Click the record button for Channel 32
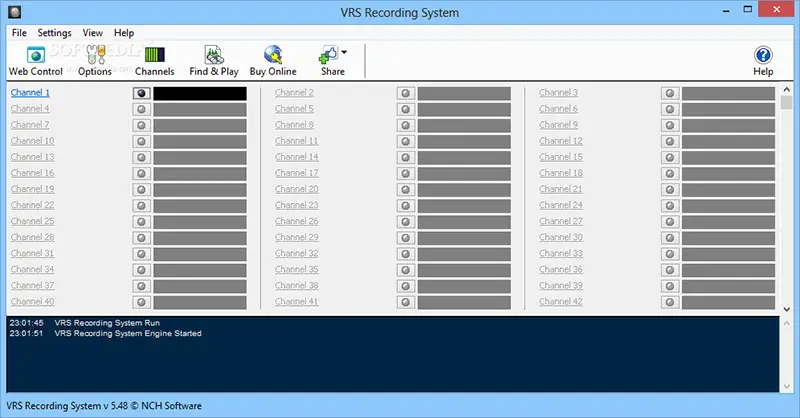The height and width of the screenshot is (418, 800). pyautogui.click(x=406, y=254)
